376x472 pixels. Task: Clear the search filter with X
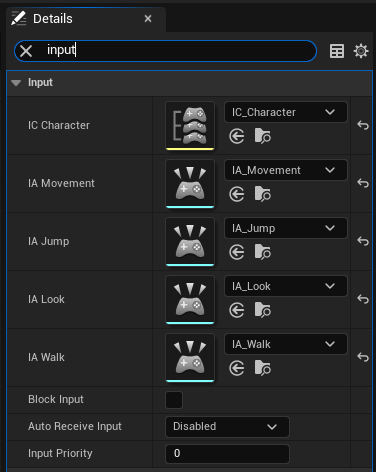[26, 51]
